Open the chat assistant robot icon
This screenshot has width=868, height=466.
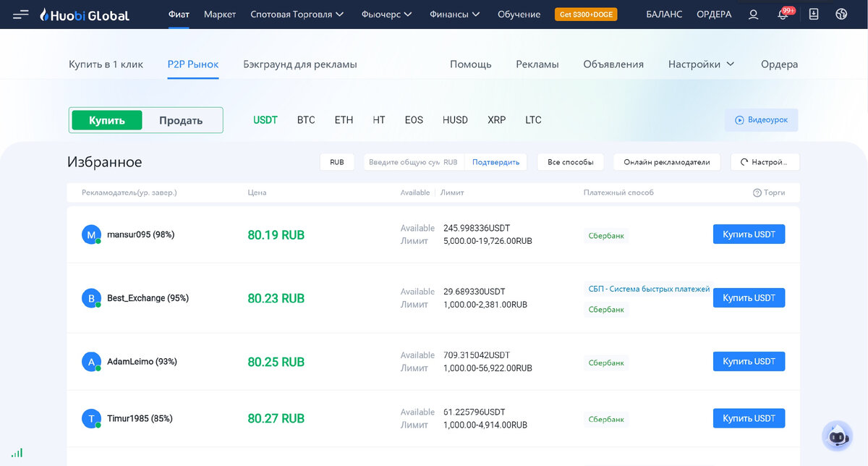point(838,436)
